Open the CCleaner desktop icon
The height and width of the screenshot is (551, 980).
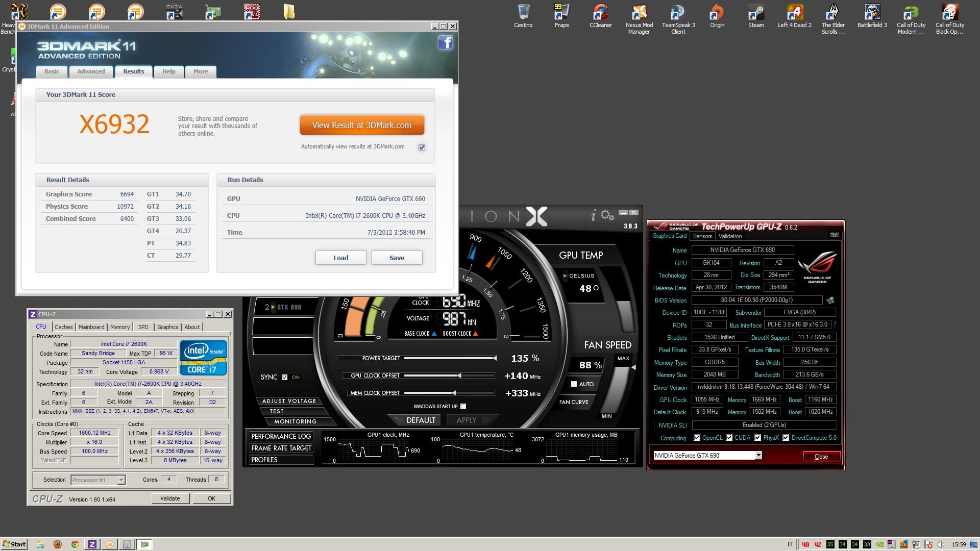click(x=601, y=15)
